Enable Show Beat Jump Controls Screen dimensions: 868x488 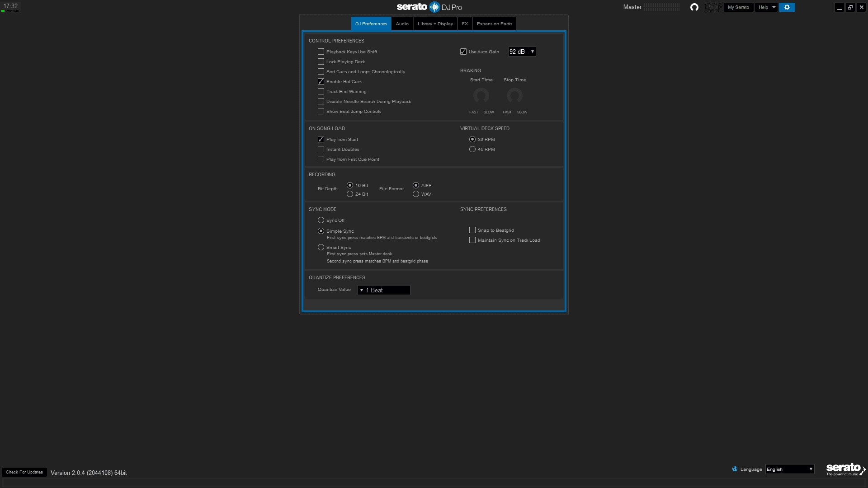321,112
